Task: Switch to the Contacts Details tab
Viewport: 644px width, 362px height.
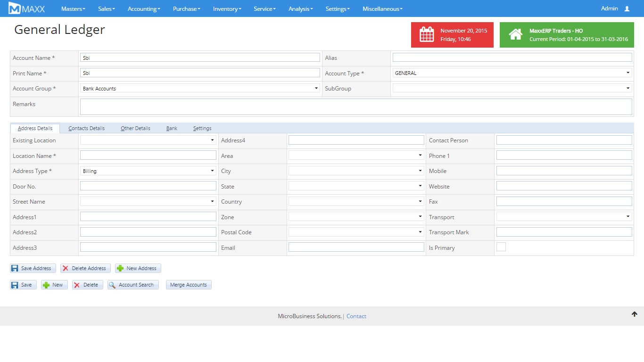Action: tap(86, 128)
